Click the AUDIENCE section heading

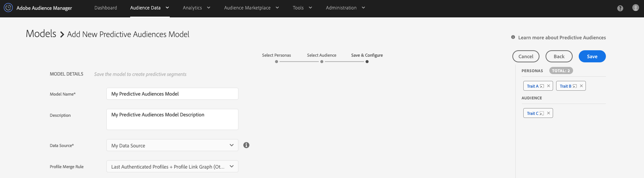532,98
